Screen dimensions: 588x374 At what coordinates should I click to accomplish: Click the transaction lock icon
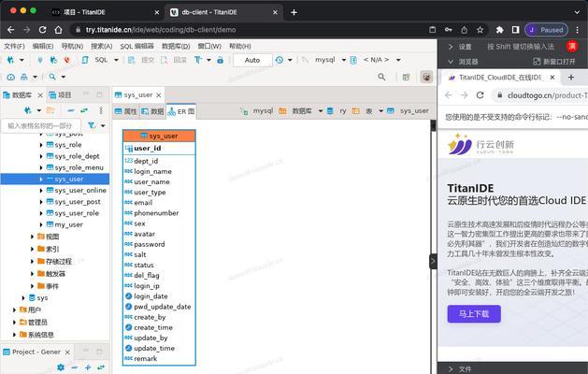(x=220, y=60)
